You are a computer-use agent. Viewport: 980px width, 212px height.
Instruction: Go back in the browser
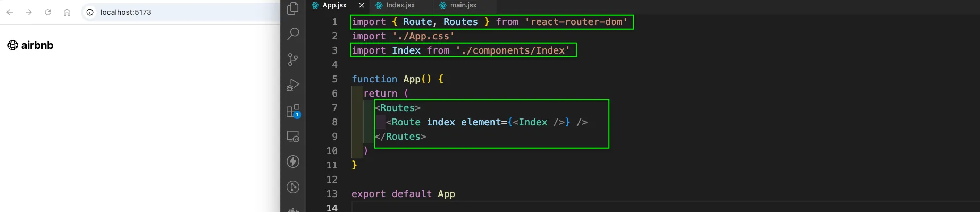(x=10, y=12)
